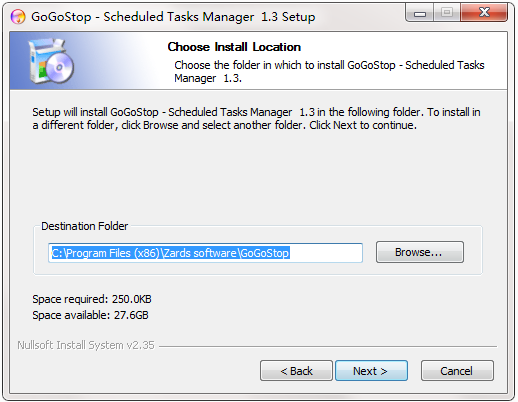Click the header subtitle about choosing the folder
The width and height of the screenshot is (518, 402).
click(329, 71)
